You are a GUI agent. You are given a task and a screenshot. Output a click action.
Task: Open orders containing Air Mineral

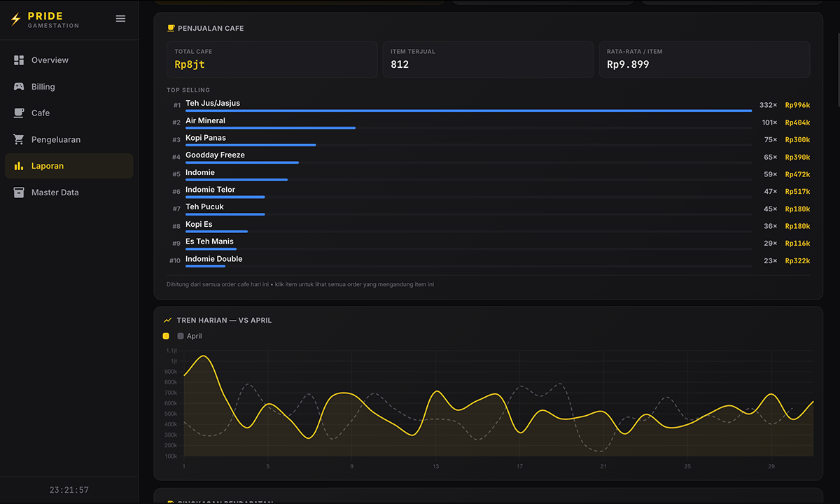(x=489, y=122)
